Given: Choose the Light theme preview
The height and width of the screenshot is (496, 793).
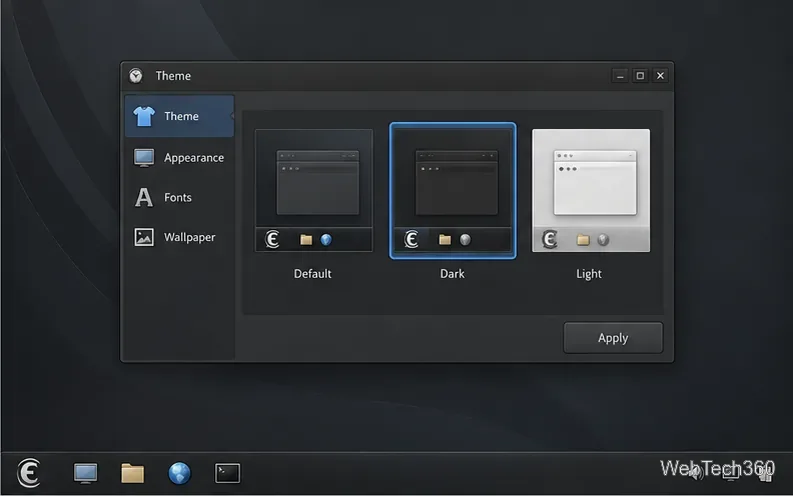Looking at the screenshot, I should pos(591,190).
